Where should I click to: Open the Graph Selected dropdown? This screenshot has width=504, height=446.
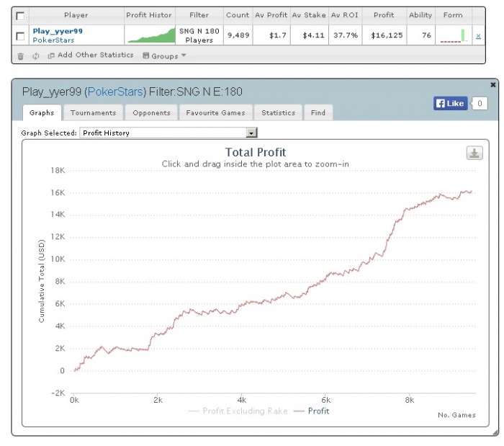[168, 133]
